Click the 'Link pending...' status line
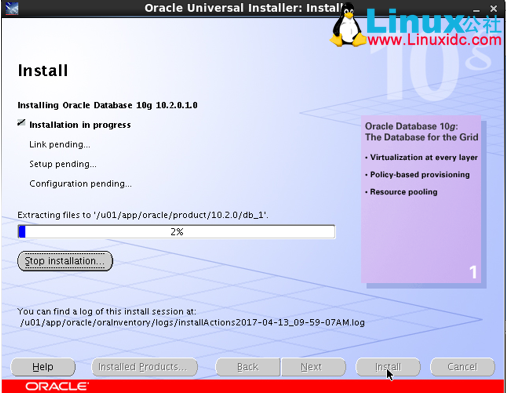 [60, 144]
